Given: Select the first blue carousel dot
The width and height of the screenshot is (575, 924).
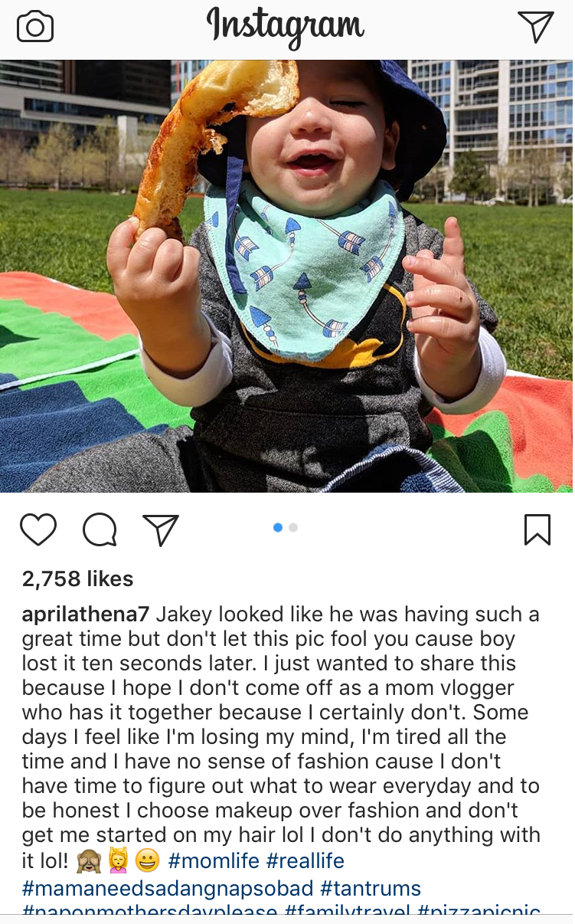Looking at the screenshot, I should pos(278,527).
